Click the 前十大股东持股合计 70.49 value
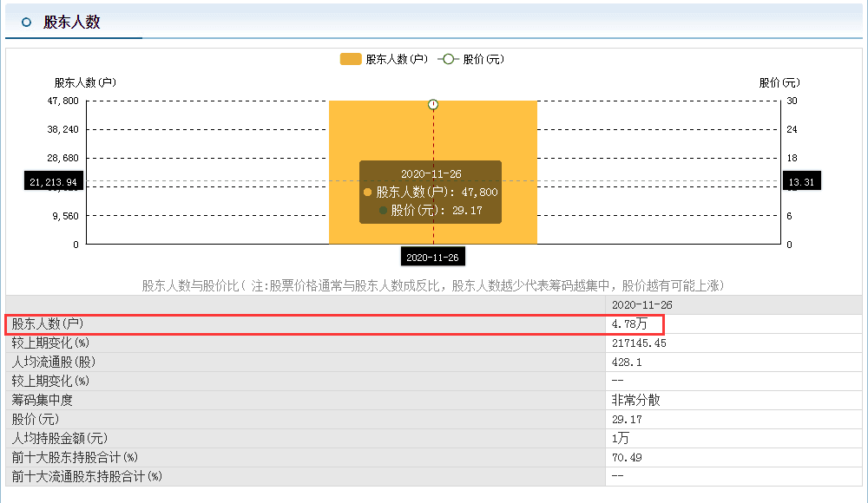The image size is (868, 503). [x=627, y=458]
